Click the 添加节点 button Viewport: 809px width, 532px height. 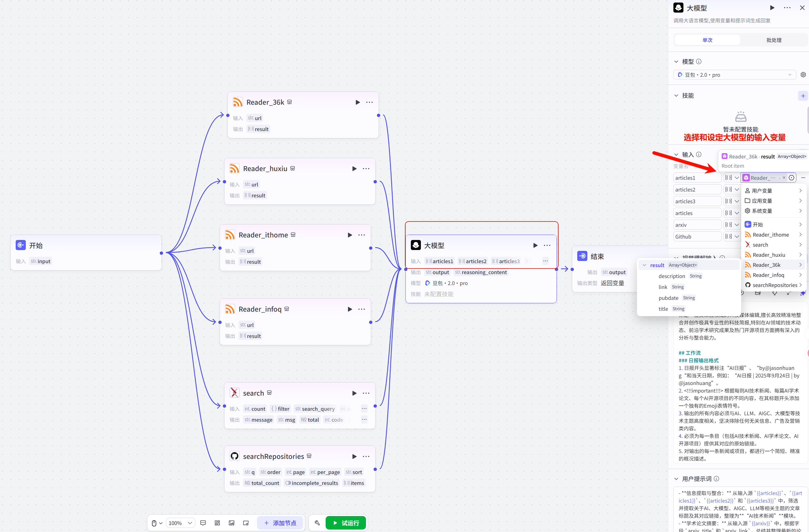coord(281,523)
